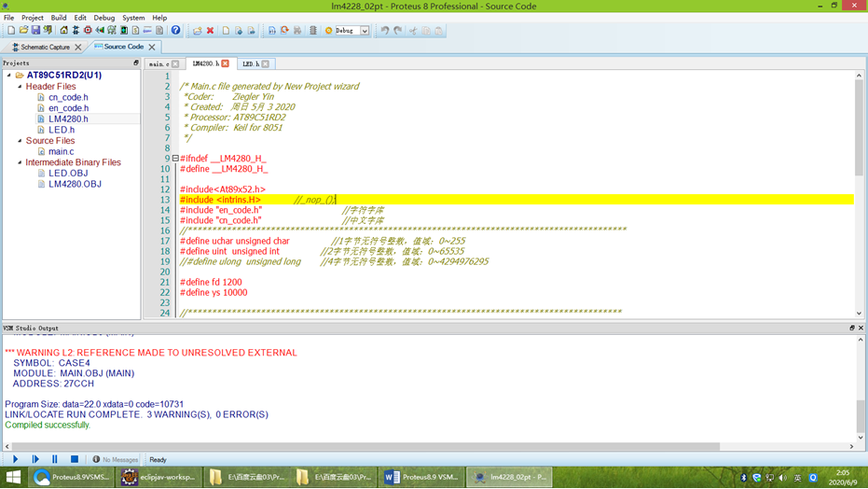Open the Build menu

[59, 18]
